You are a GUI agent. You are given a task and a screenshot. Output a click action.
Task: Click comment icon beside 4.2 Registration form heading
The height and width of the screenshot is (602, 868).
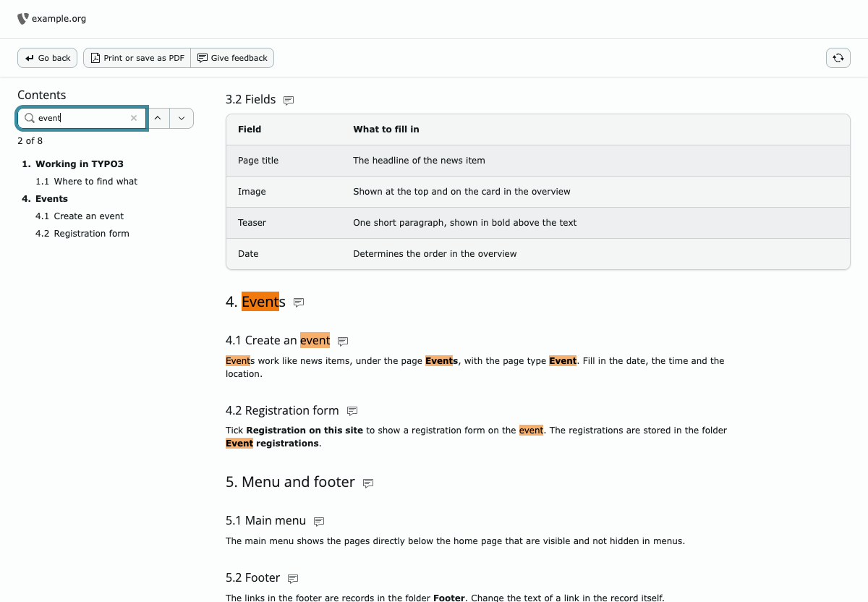(x=352, y=411)
